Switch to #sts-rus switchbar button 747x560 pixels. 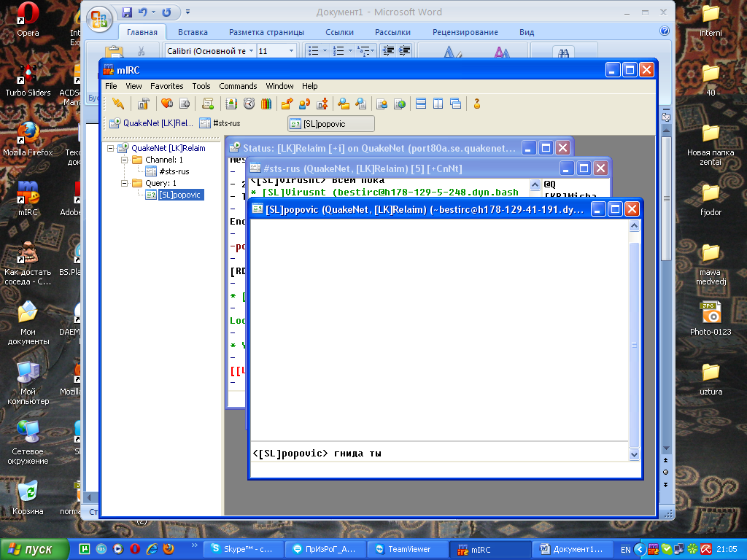coord(220,123)
